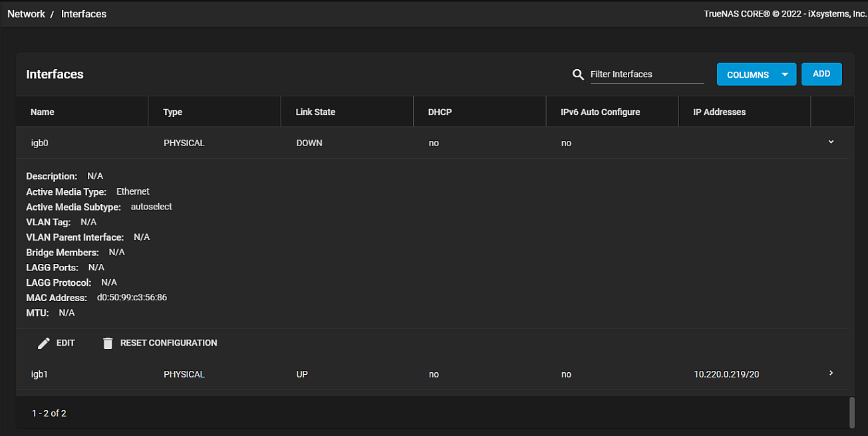Click the trash Reset Configuration icon
Image resolution: width=868 pixels, height=436 pixels.
pos(108,343)
